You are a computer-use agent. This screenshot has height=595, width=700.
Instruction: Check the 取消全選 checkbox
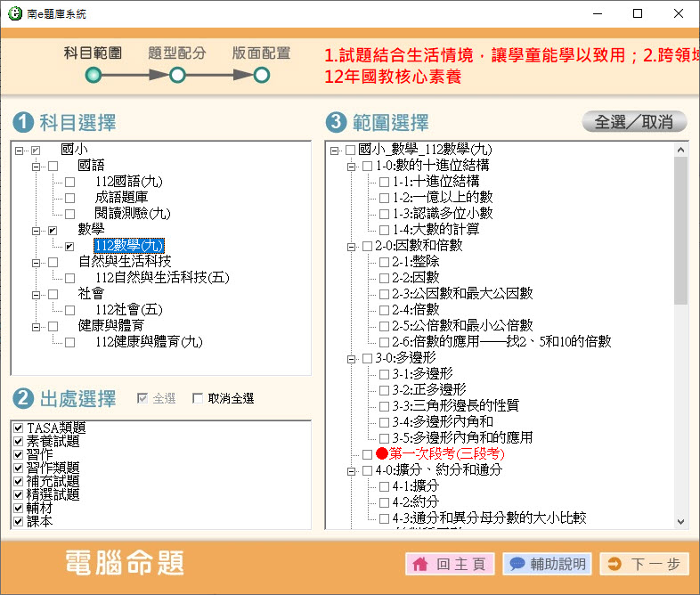click(198, 399)
